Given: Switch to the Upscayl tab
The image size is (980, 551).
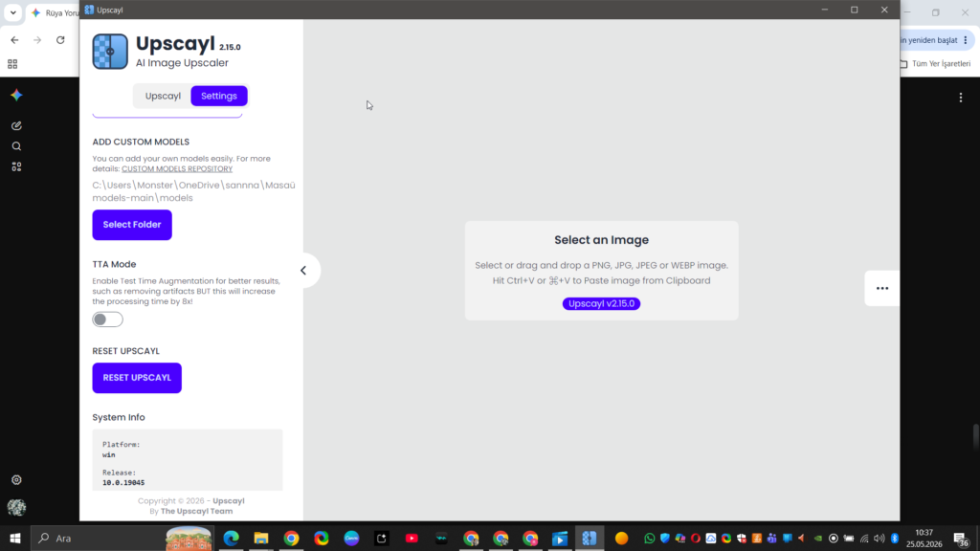Looking at the screenshot, I should [163, 96].
